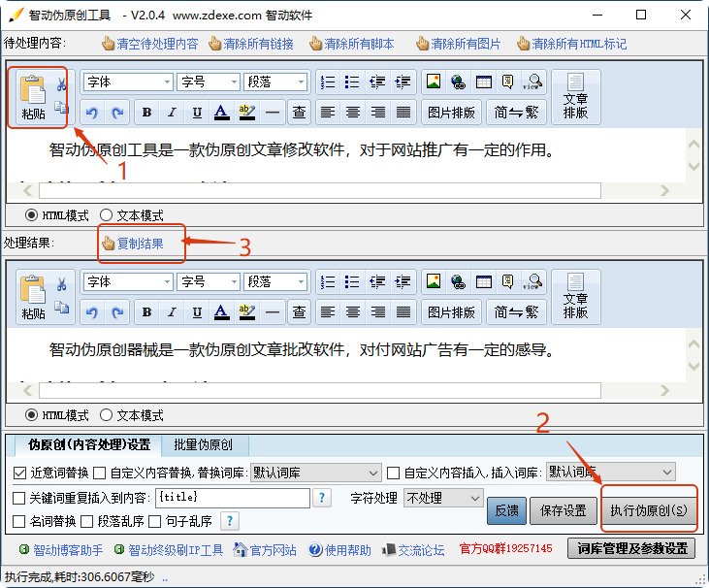Enable 关键词重复插入到内容 checkbox
Image resolution: width=709 pixels, height=588 pixels.
pyautogui.click(x=19, y=498)
